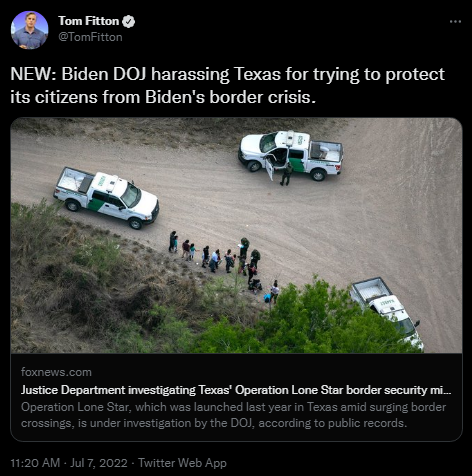Click the Operation Lone Star description text

pos(233,415)
